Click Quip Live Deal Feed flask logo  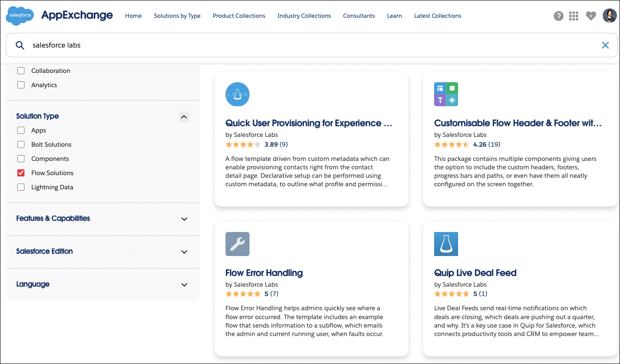pyautogui.click(x=446, y=244)
